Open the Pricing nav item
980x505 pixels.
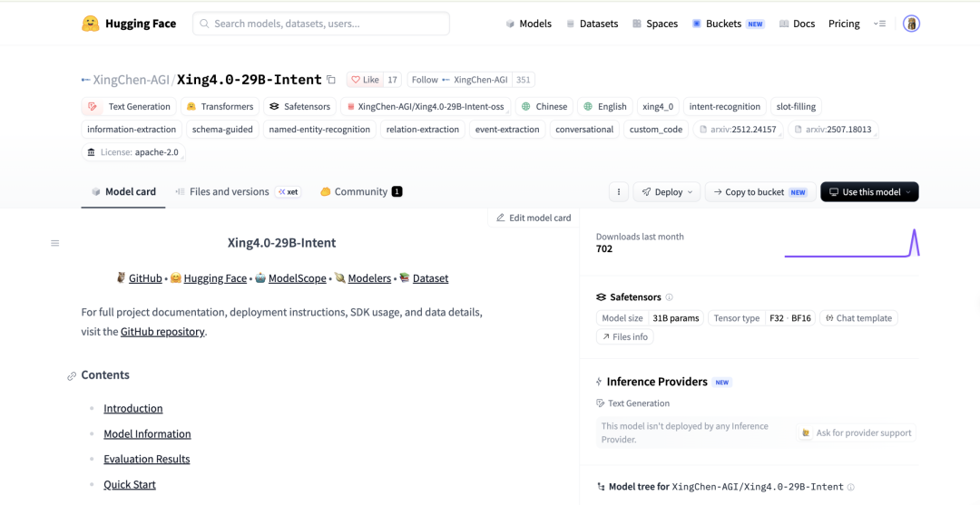tap(844, 24)
